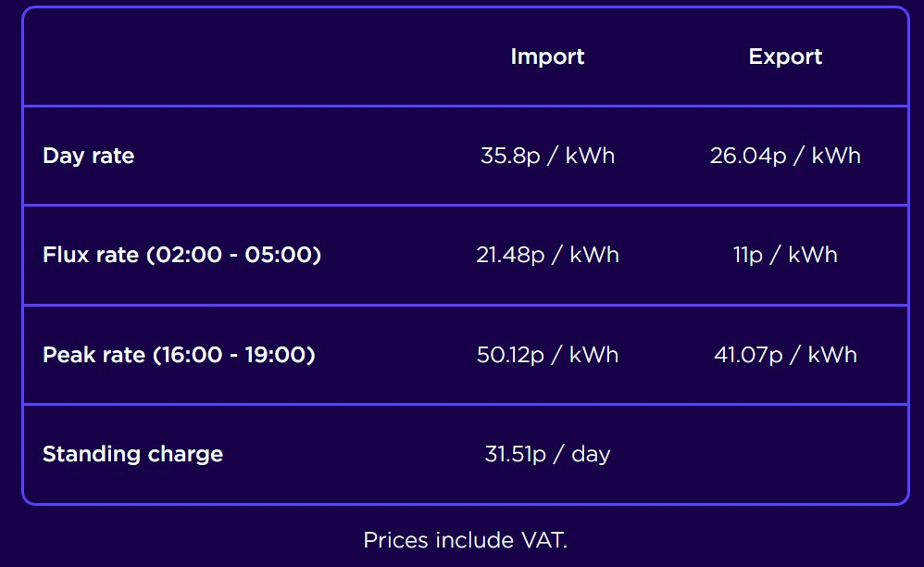Image resolution: width=924 pixels, height=567 pixels.
Task: Click the Peak export price 41.07p / kWh
Action: click(785, 355)
